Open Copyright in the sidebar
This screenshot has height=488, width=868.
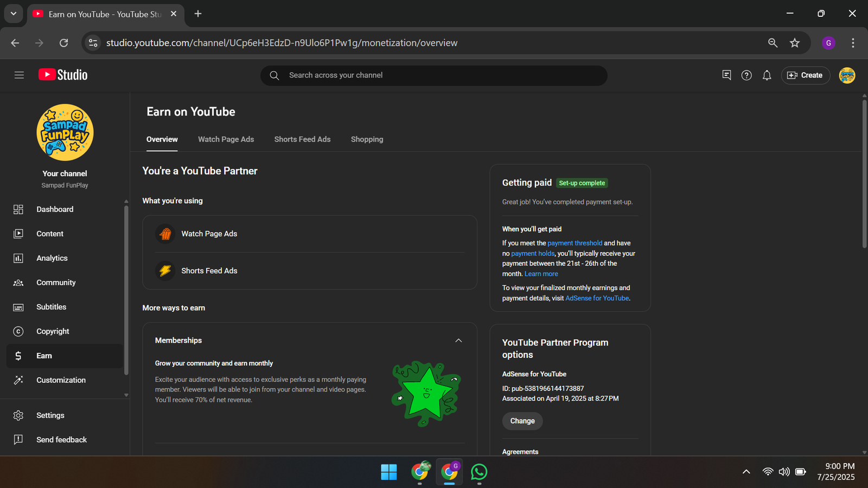(x=65, y=331)
